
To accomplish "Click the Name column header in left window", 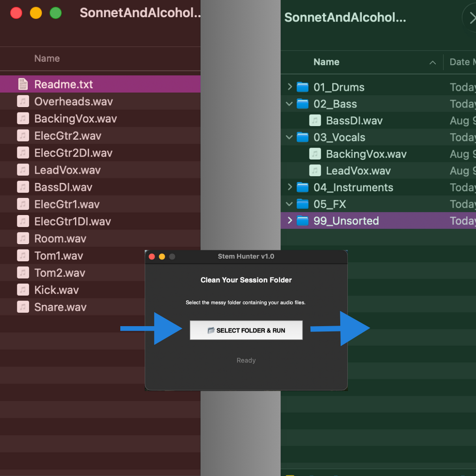I will tap(47, 59).
